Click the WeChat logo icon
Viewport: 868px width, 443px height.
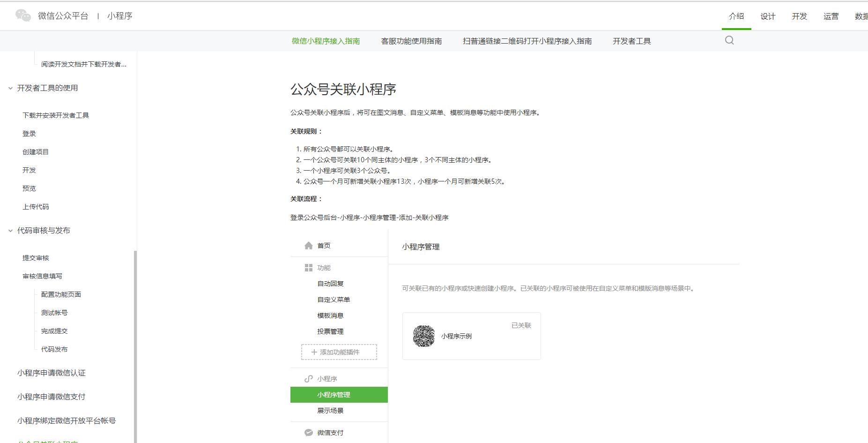pos(23,15)
